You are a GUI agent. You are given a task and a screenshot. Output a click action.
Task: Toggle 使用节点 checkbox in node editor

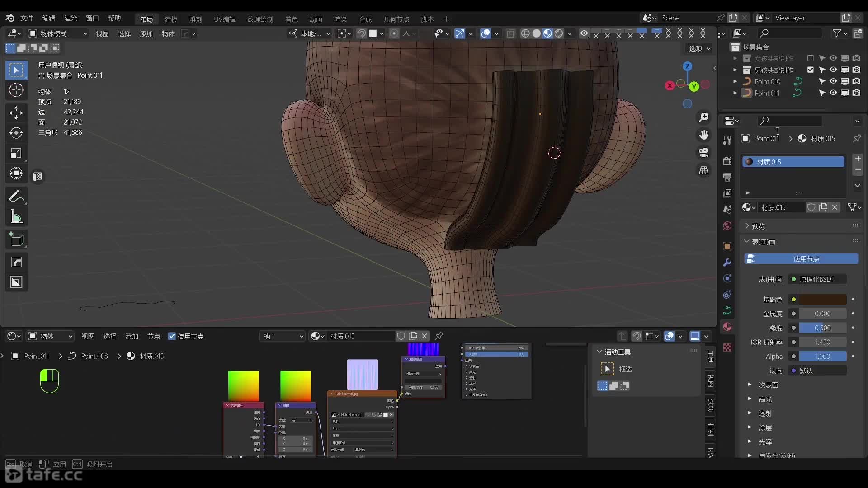172,336
